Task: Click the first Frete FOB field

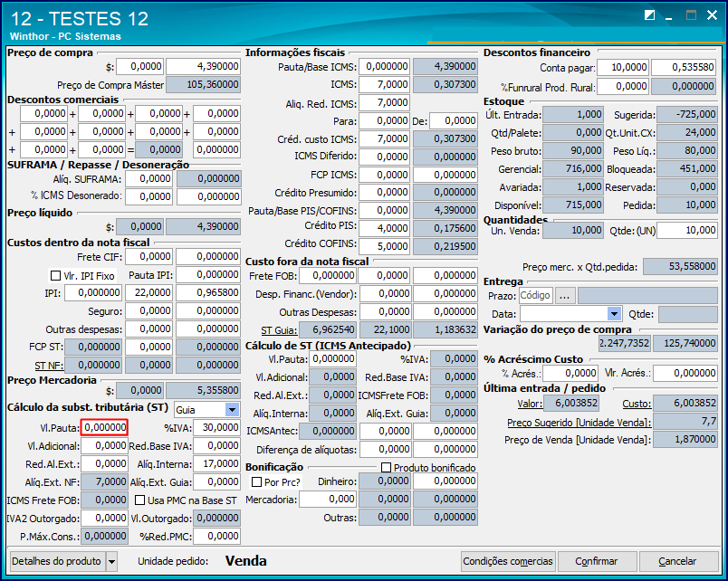Action: click(x=327, y=276)
